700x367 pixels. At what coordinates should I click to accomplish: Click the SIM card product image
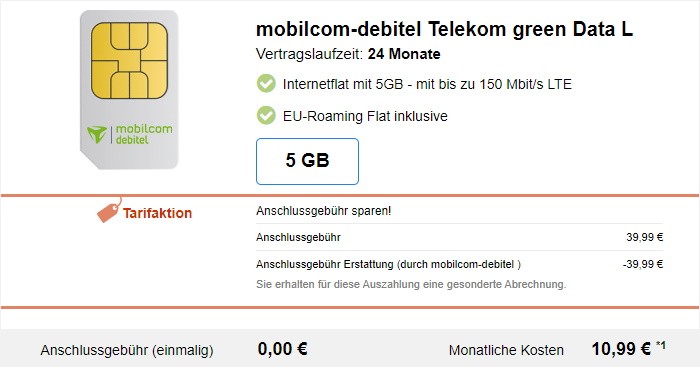pyautogui.click(x=129, y=90)
